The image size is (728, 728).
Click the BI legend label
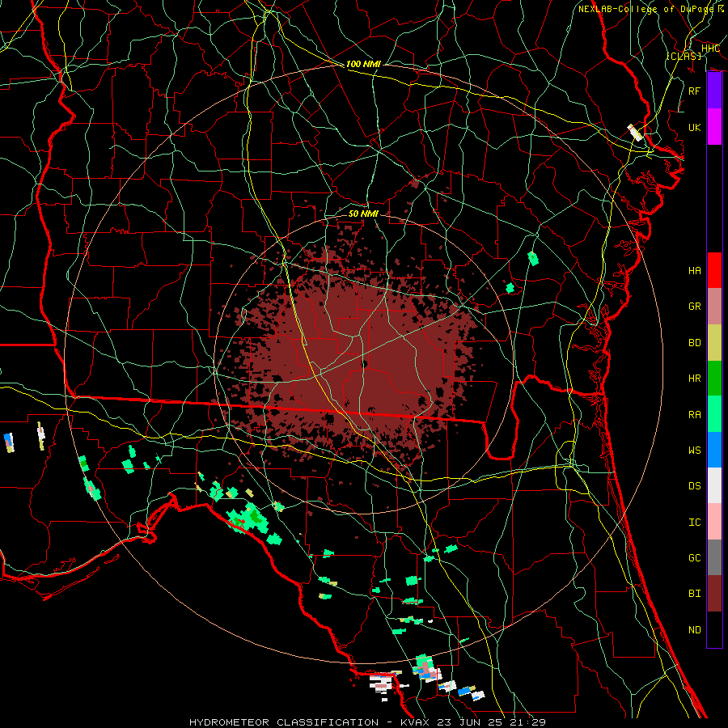click(x=694, y=594)
